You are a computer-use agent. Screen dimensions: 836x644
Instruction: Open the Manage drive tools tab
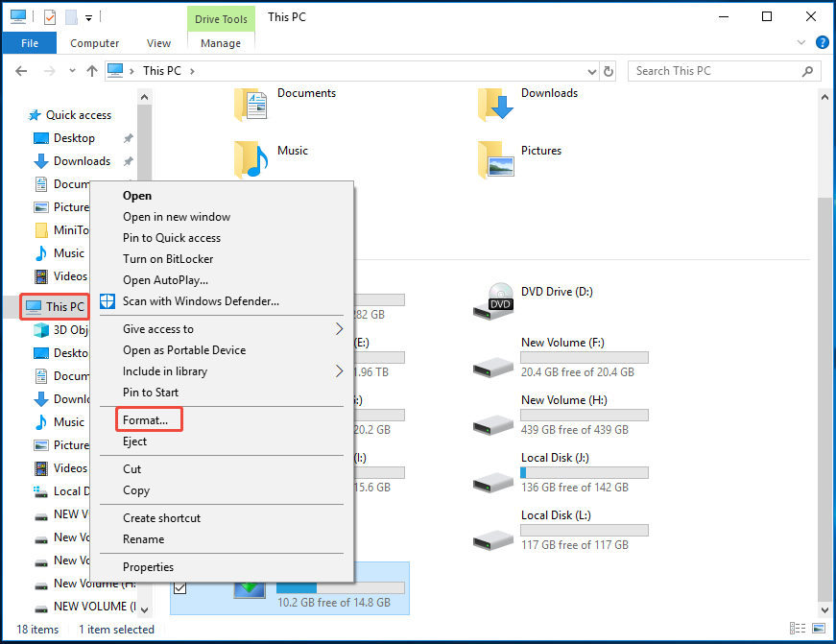[221, 43]
